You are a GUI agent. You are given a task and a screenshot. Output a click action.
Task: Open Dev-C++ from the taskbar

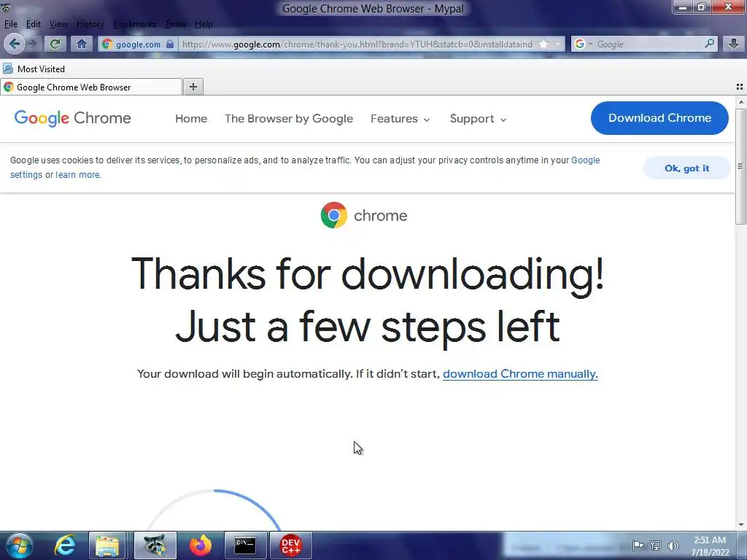click(x=291, y=545)
